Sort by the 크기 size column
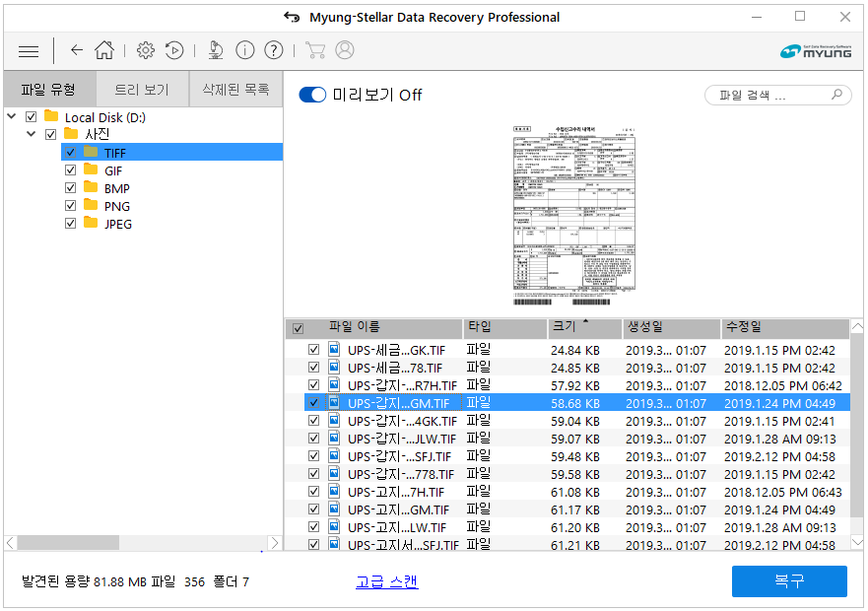The image size is (868, 611). click(584, 328)
